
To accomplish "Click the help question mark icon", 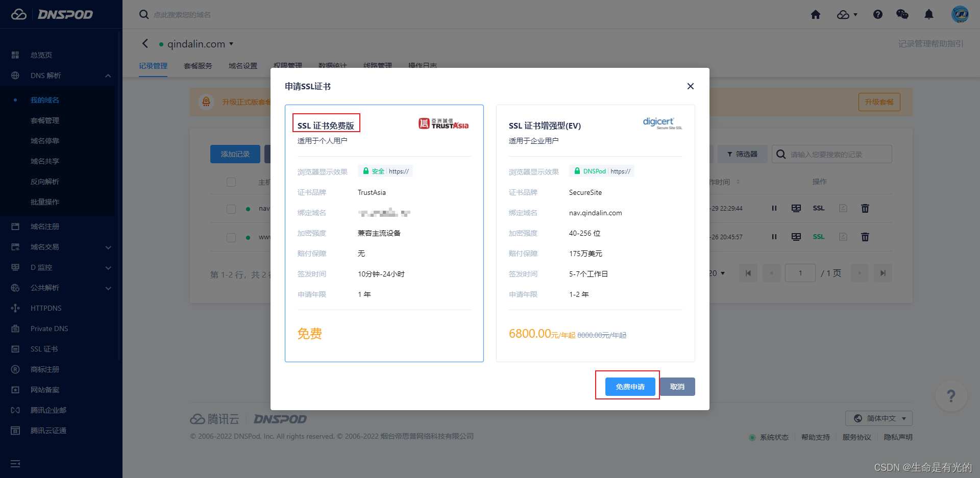I will (878, 15).
